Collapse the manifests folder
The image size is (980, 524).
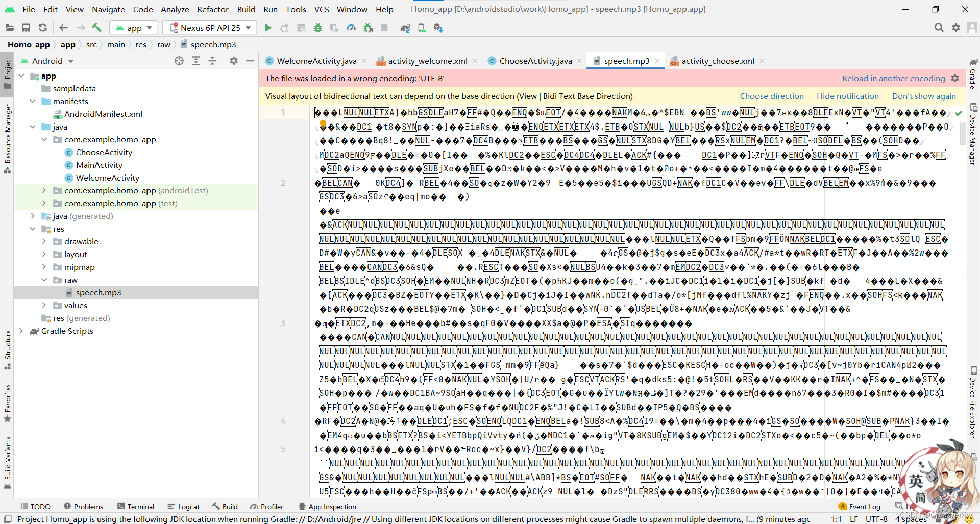pyautogui.click(x=33, y=101)
